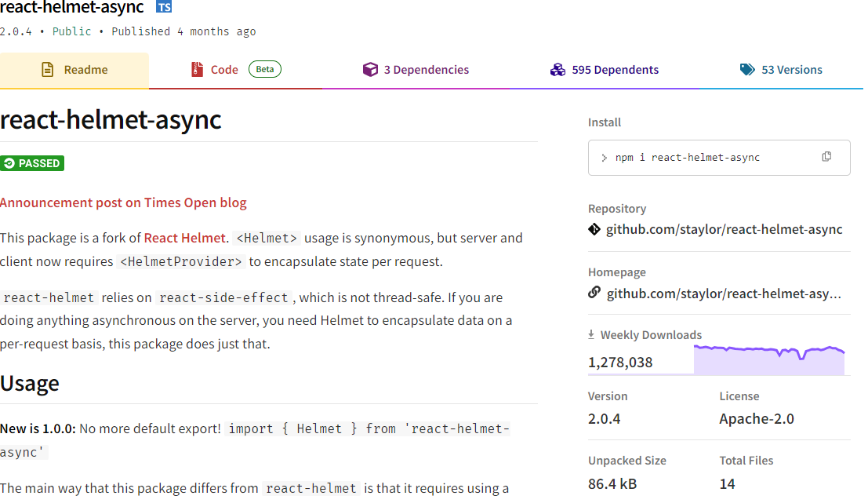Follow the React Helmet link
The width and height of the screenshot is (868, 503).
point(184,237)
